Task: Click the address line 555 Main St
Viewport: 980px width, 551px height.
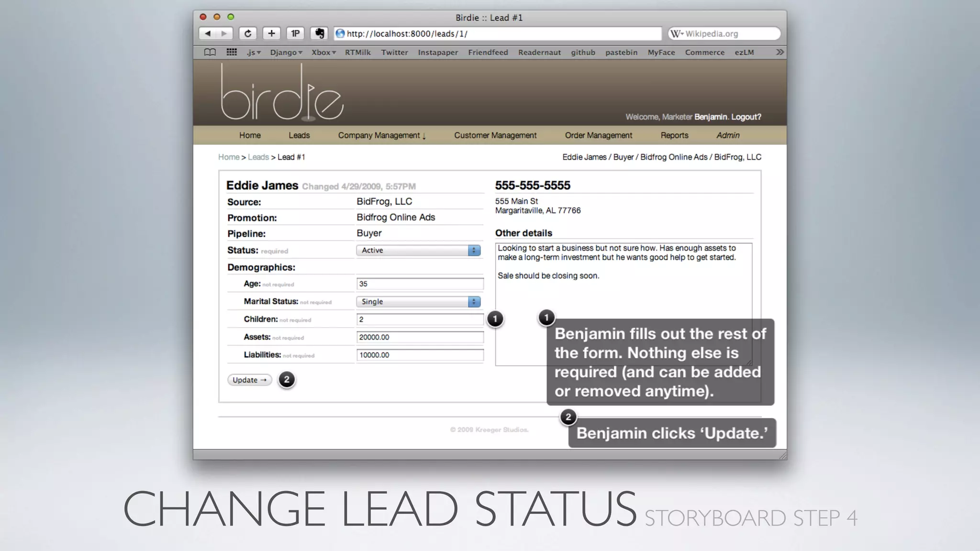Action: click(x=516, y=201)
